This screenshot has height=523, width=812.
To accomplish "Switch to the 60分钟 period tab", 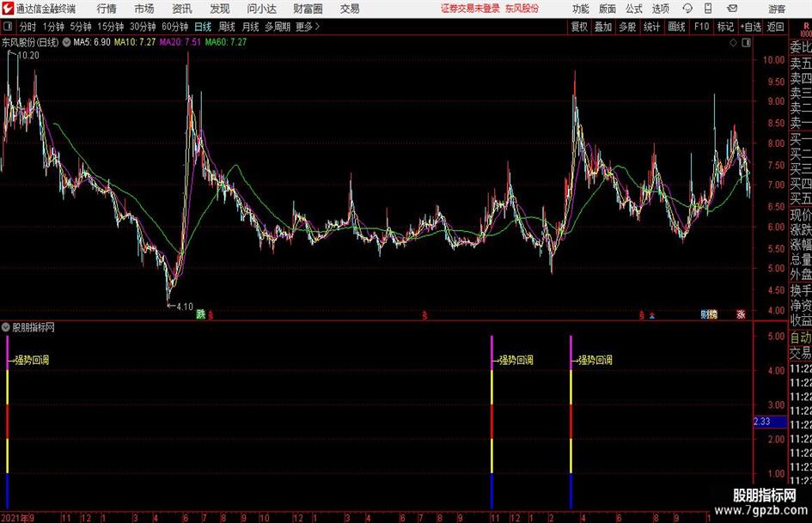I will pyautogui.click(x=175, y=27).
